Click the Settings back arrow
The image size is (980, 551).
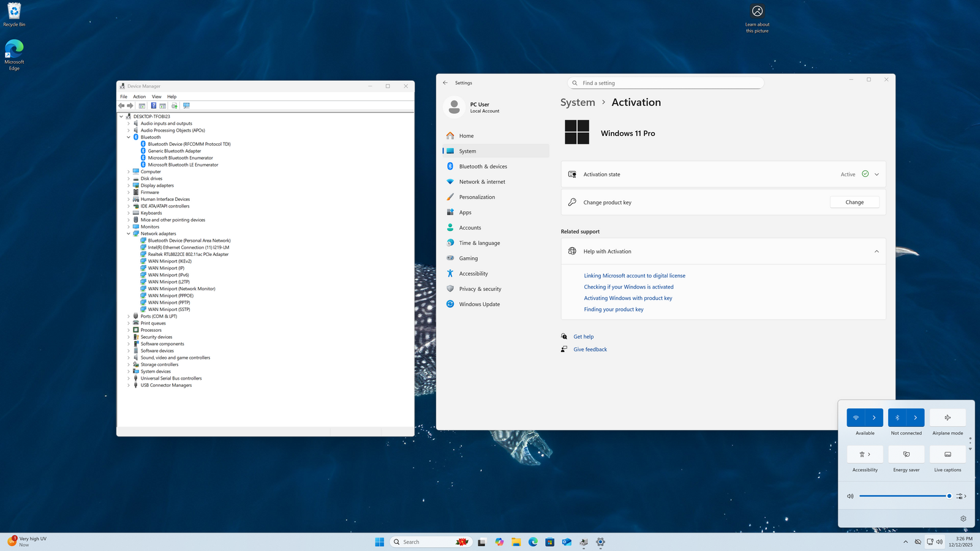pos(445,83)
